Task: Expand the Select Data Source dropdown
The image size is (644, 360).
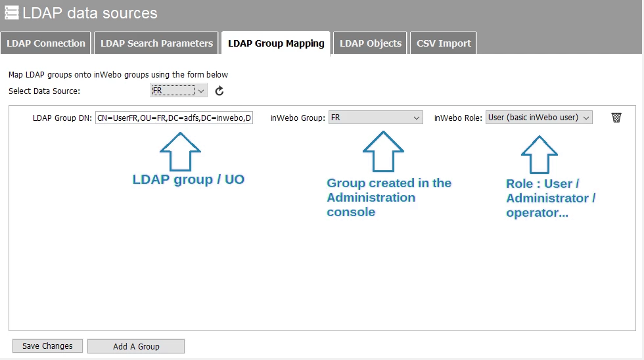Action: [178, 91]
